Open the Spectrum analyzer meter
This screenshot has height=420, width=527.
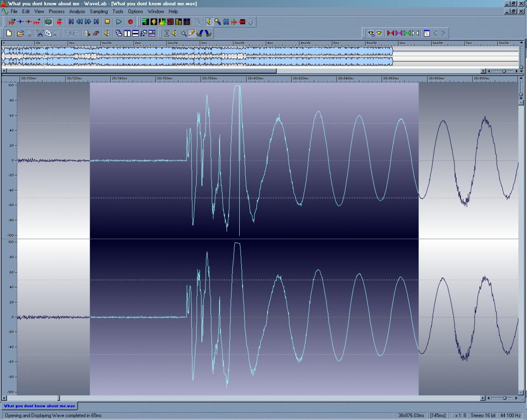click(162, 22)
